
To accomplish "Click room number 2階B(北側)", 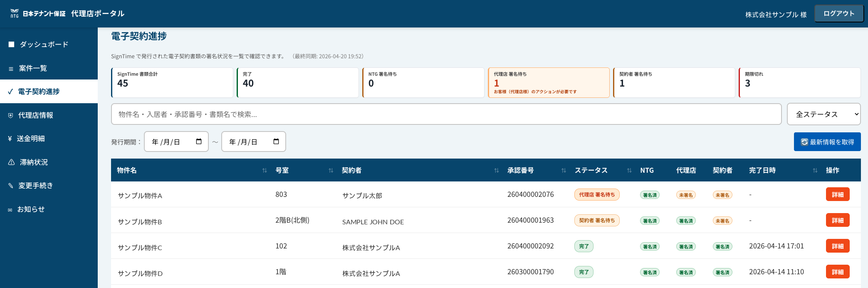I will (x=292, y=220).
